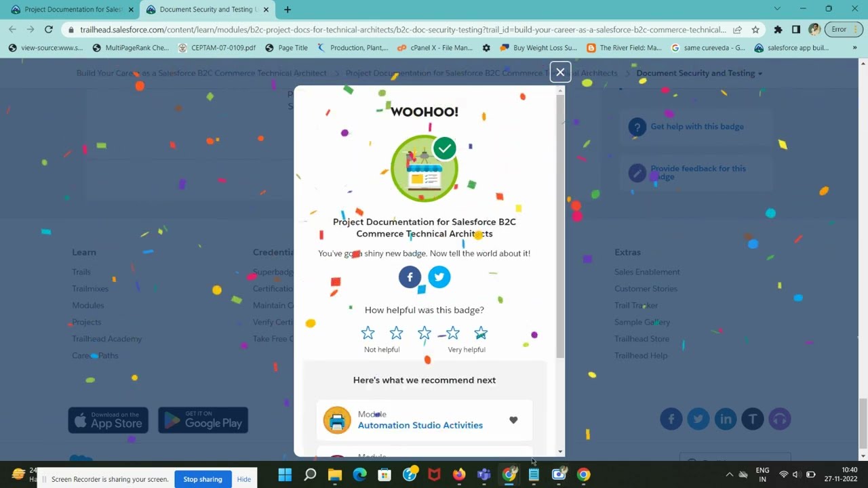Share badge on Twitter from popup

(x=439, y=277)
